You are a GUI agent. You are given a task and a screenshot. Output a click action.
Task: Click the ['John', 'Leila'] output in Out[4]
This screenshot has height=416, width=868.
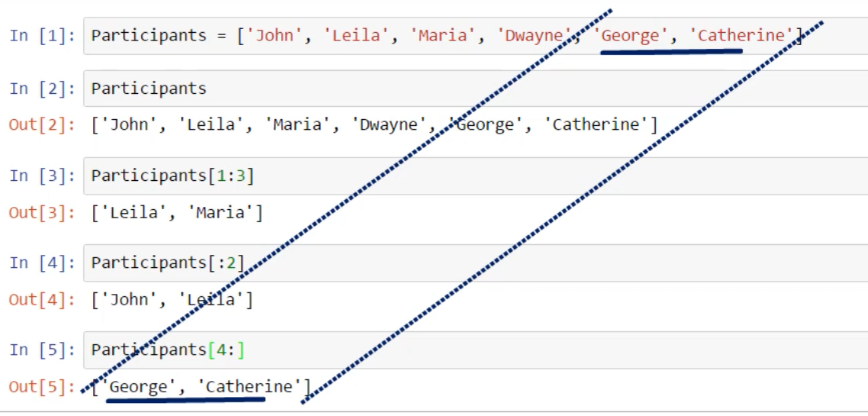pos(173,299)
